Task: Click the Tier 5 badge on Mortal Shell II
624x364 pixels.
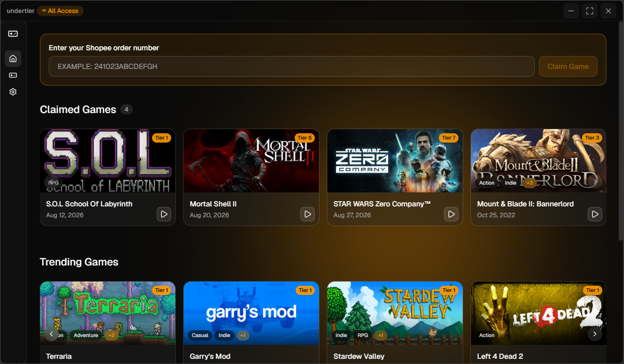Action: pyautogui.click(x=306, y=138)
